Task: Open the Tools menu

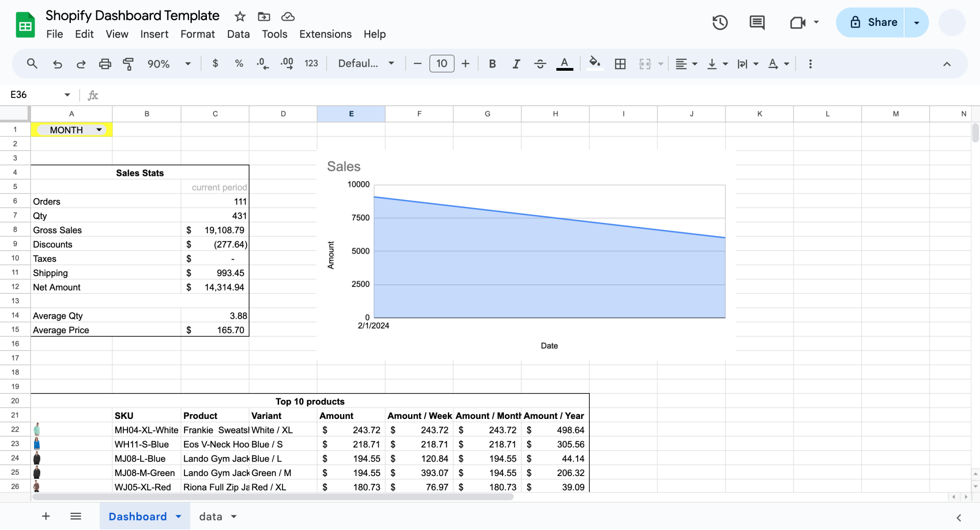Action: tap(274, 34)
